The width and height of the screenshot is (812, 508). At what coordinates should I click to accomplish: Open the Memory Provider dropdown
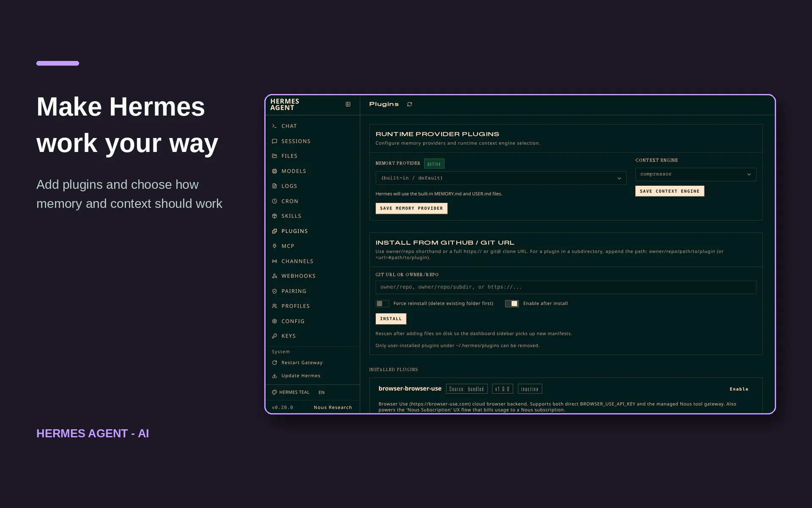tap(501, 178)
